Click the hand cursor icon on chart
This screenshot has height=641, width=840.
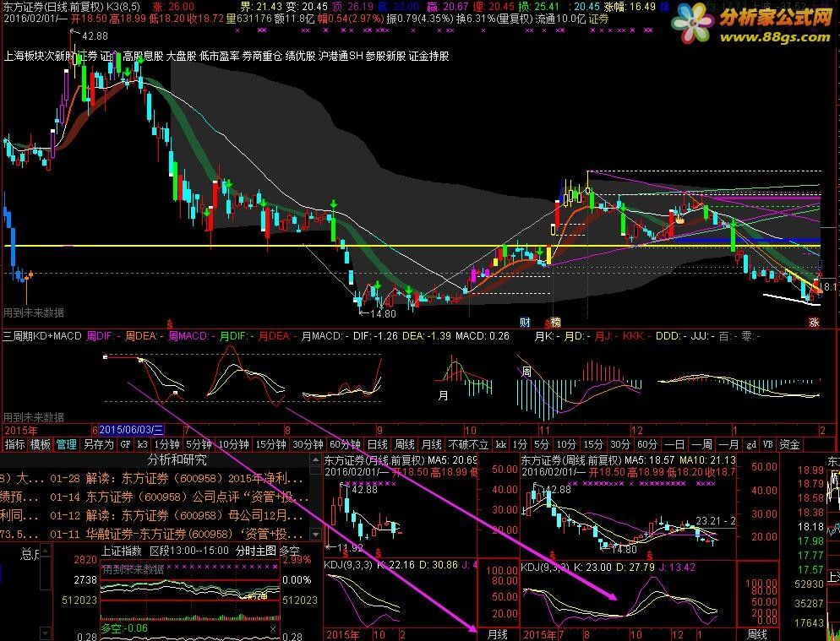click(679, 218)
